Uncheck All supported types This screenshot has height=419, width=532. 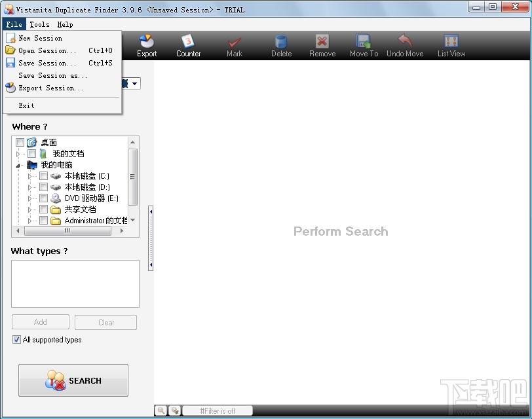(16, 339)
